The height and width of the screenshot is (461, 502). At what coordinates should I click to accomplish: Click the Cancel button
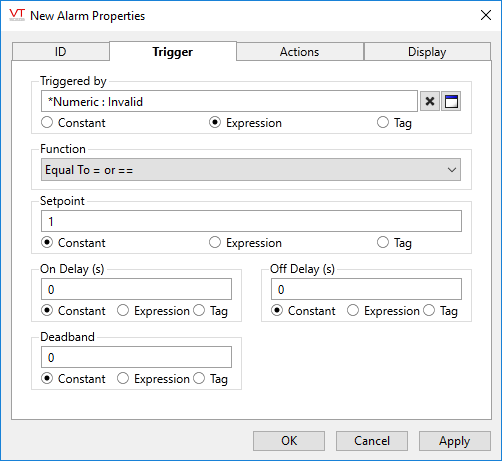[372, 441]
